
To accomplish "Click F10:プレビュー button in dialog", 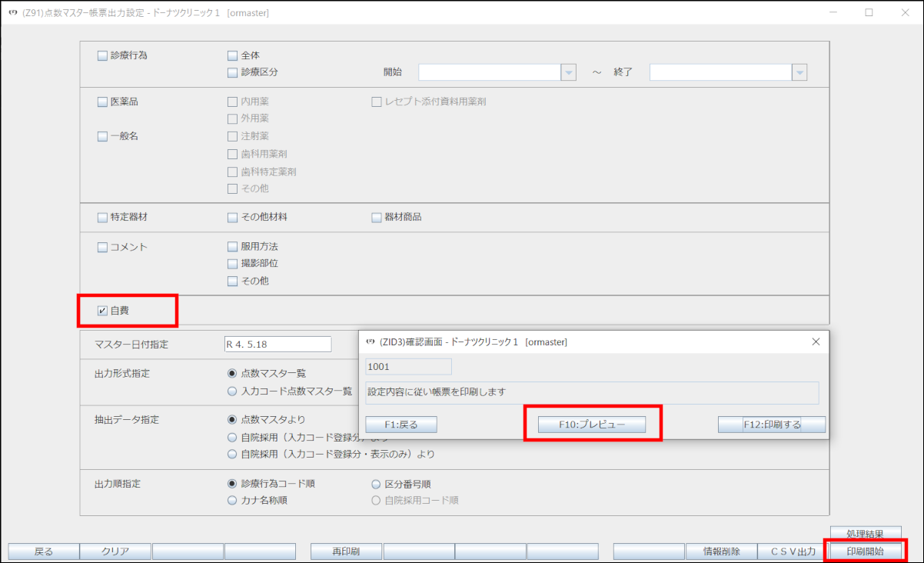I will coord(591,425).
